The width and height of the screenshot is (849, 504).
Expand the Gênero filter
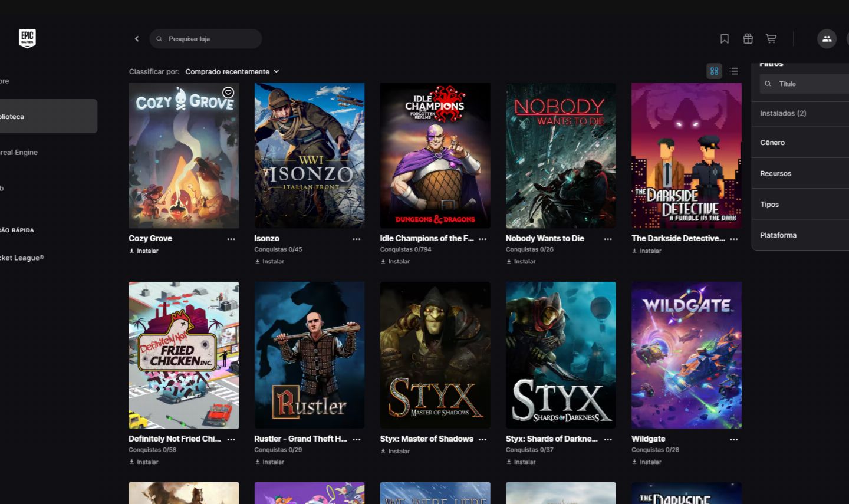[x=800, y=143]
